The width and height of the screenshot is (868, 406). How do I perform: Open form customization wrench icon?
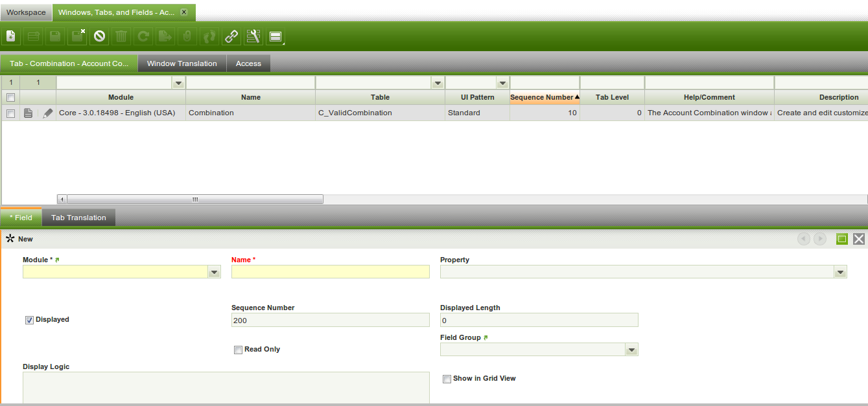pyautogui.click(x=253, y=36)
